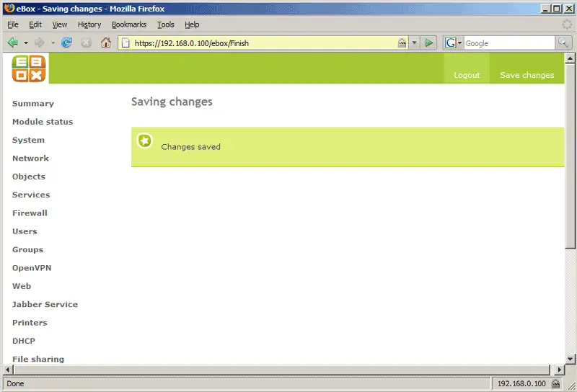
Task: Open the Web sidebar section
Action: pyautogui.click(x=22, y=286)
